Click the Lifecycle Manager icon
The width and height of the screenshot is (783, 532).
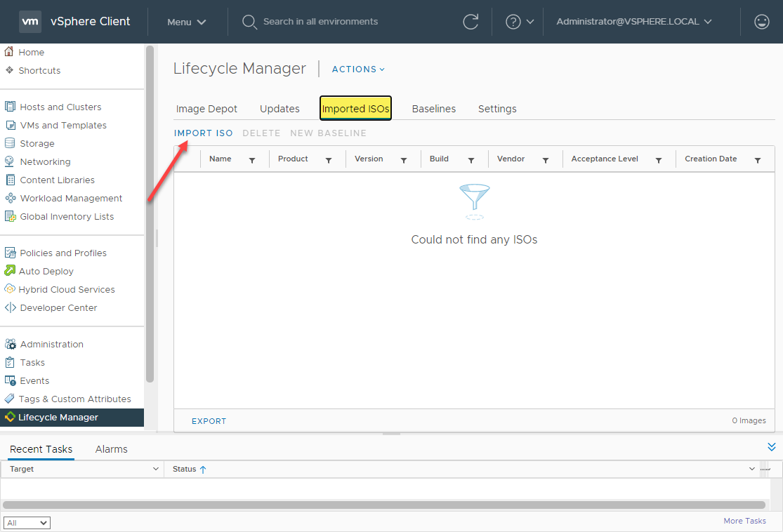10,417
